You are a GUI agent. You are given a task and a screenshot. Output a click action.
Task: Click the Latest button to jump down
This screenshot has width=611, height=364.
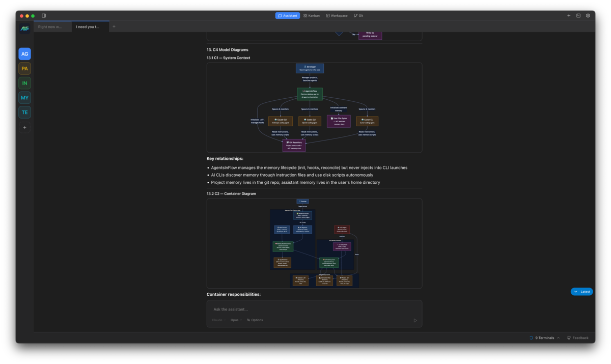pos(581,291)
